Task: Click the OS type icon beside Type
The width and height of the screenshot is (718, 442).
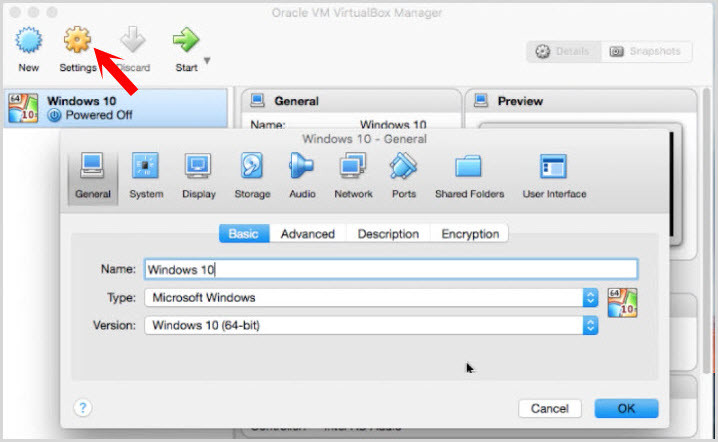Action: (x=622, y=302)
